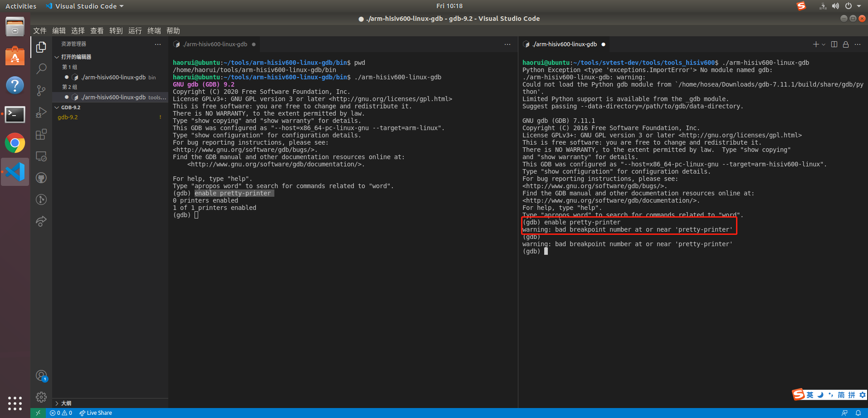
Task: Open the Explorer view in the activity bar
Action: tap(41, 47)
